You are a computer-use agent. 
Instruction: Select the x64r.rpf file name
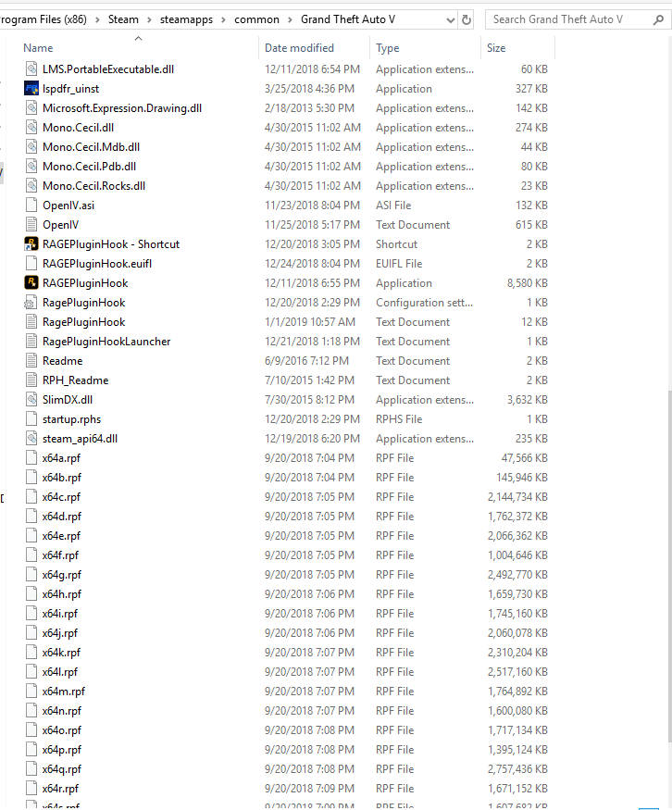[60, 789]
